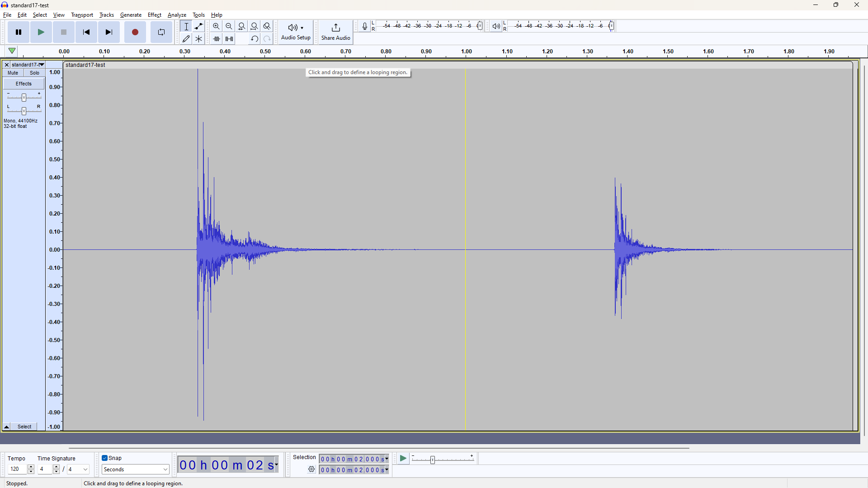
Task: Click the Zoom Toggle icon
Action: (267, 26)
